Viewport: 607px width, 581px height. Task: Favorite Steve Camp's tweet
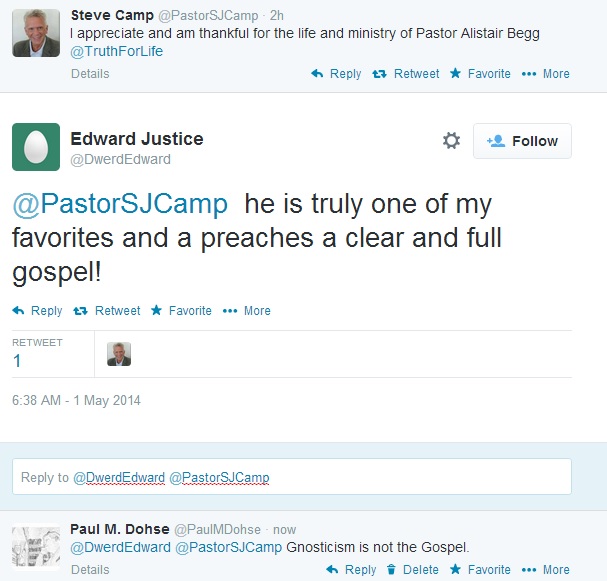point(480,73)
